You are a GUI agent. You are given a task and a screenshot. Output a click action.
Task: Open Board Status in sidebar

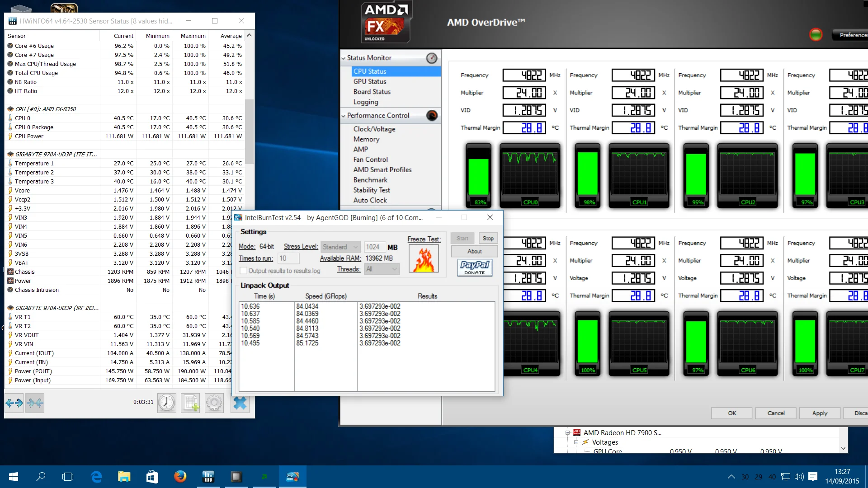(x=372, y=92)
